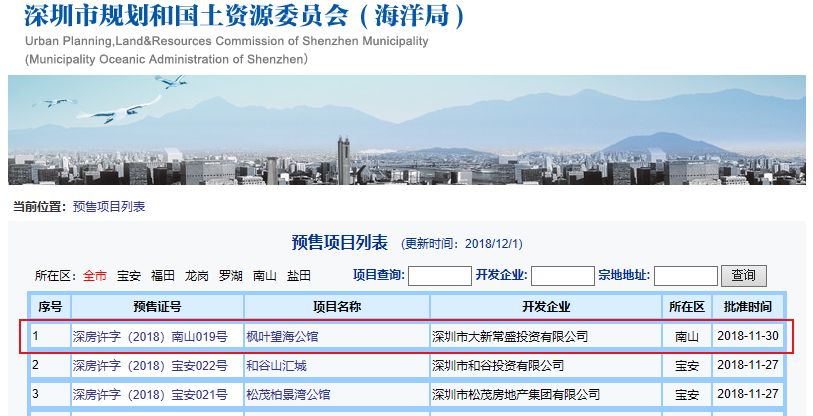Image resolution: width=813 pixels, height=416 pixels.
Task: Click the update time 2018/12/1 text
Action: 462,244
